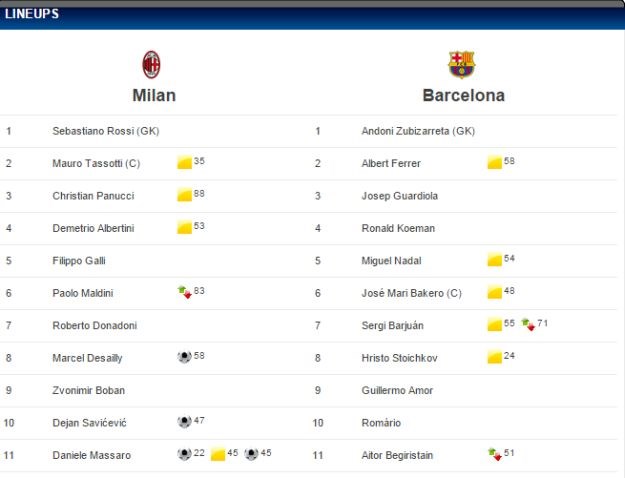The image size is (625, 478).
Task: Click Dejan Savićević's goal ball icon
Action: (185, 421)
